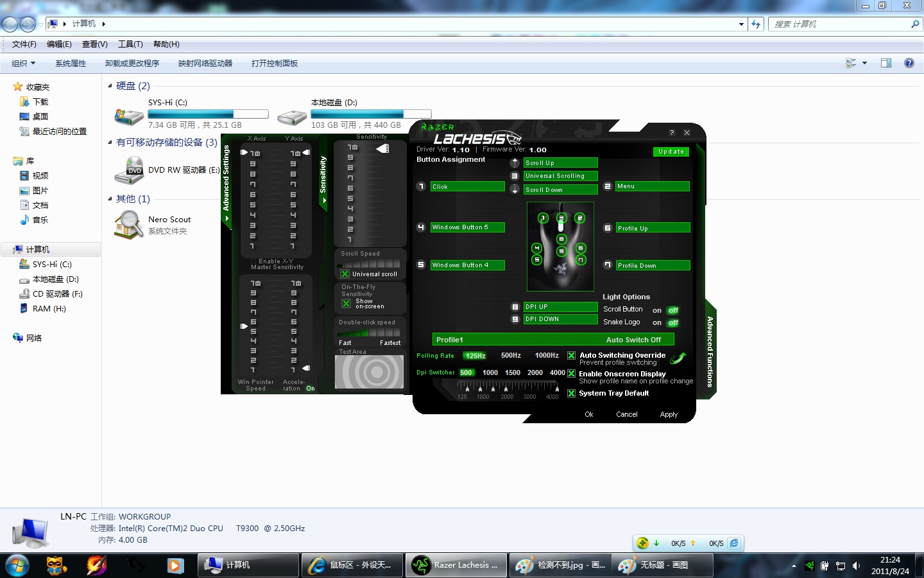924x578 pixels.
Task: Click Apply in Razer Lachesis window
Action: [669, 415]
